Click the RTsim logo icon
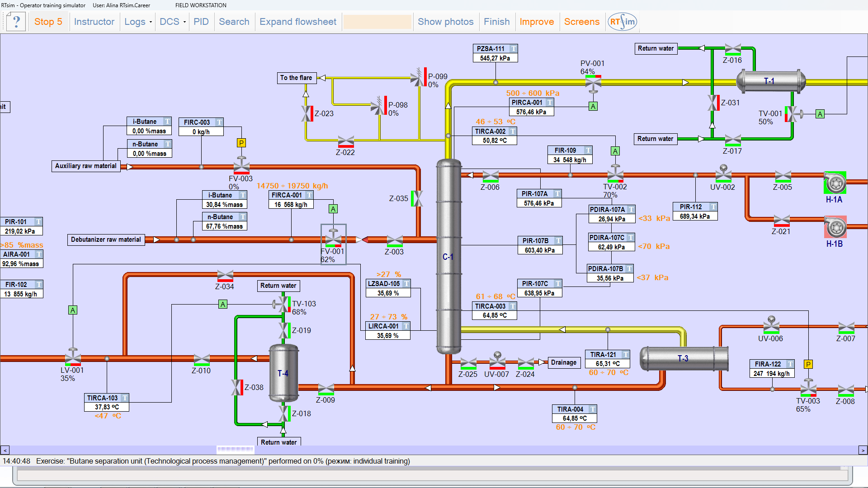 [x=622, y=22]
